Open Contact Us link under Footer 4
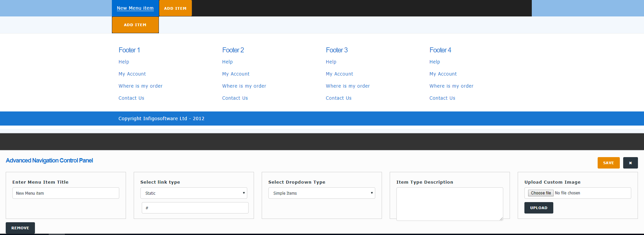Image resolution: width=644 pixels, height=235 pixels. coord(442,98)
